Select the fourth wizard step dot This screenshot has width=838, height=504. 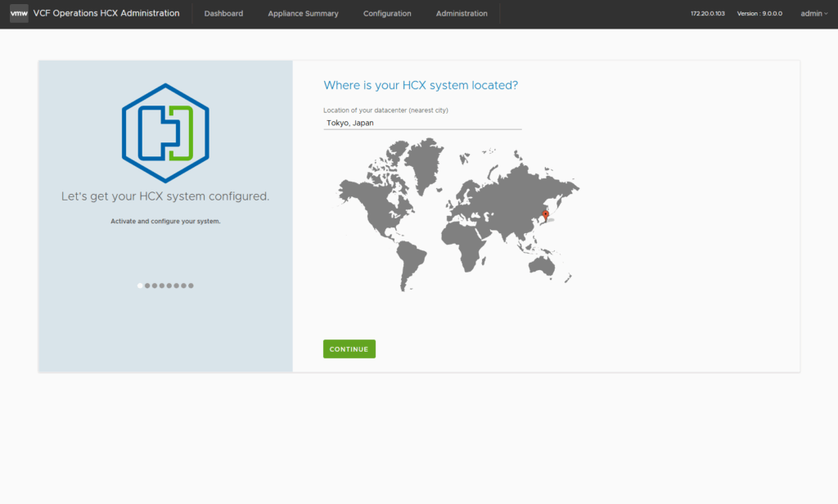[162, 286]
